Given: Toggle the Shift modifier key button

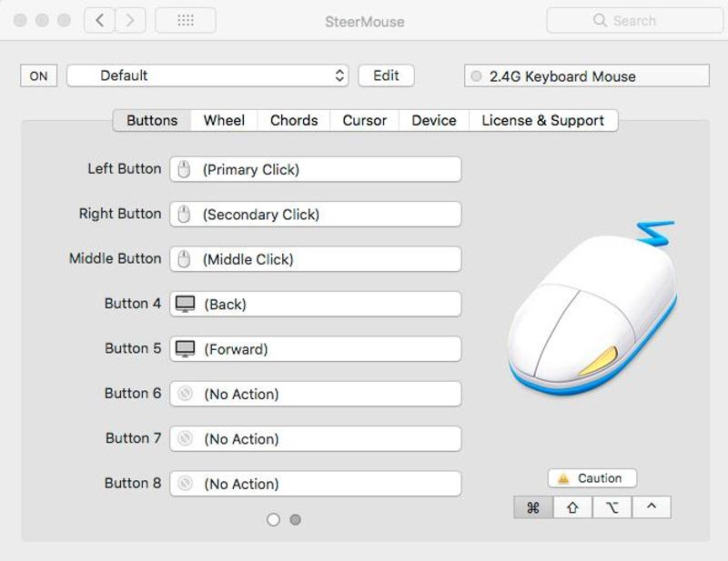Looking at the screenshot, I should click(x=573, y=507).
